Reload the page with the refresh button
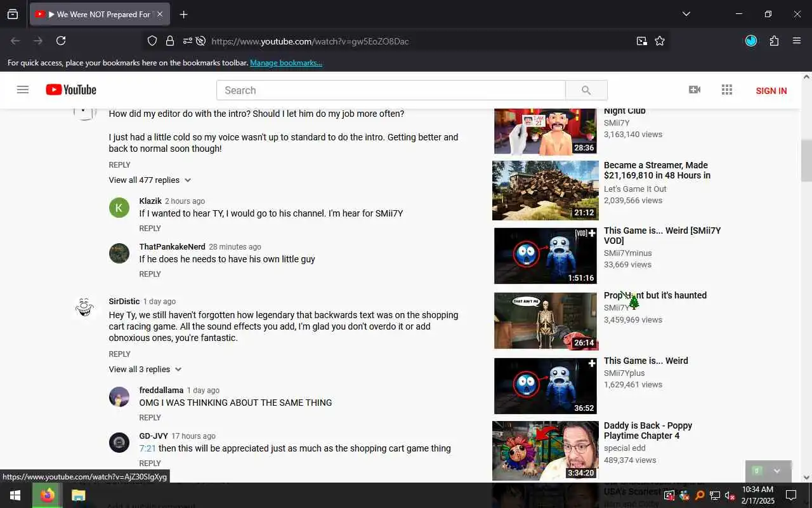This screenshot has width=812, height=508. [x=61, y=41]
